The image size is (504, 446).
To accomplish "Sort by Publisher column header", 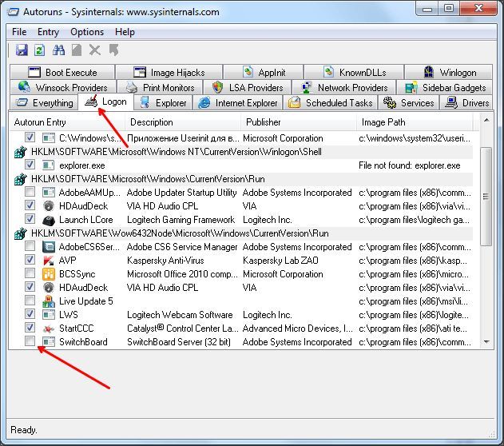I will coord(299,122).
